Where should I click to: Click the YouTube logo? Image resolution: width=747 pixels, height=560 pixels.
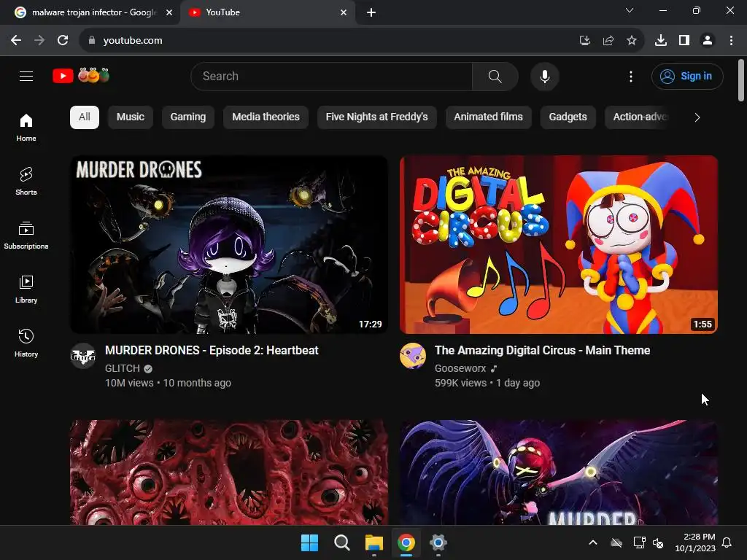click(81, 76)
